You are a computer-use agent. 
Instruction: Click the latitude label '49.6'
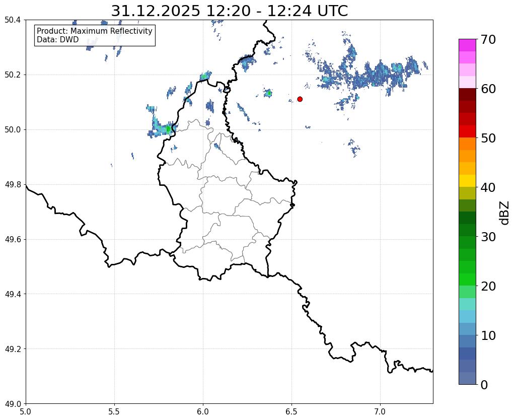[13, 239]
